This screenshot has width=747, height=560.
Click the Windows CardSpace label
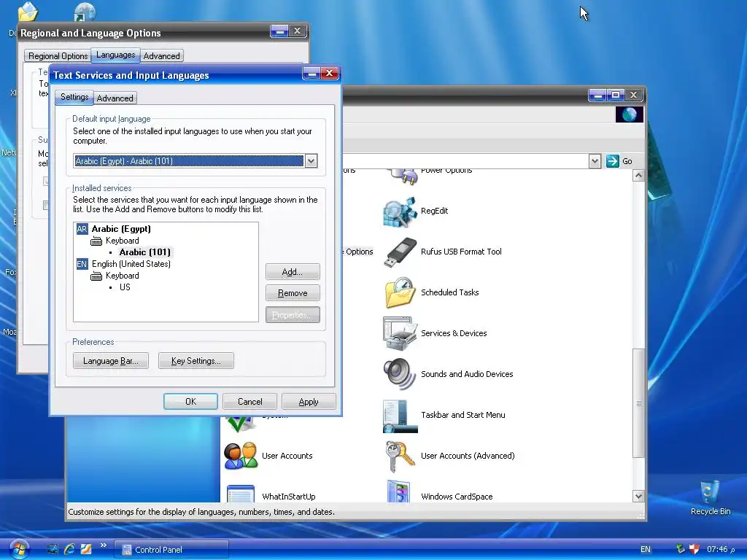click(457, 497)
